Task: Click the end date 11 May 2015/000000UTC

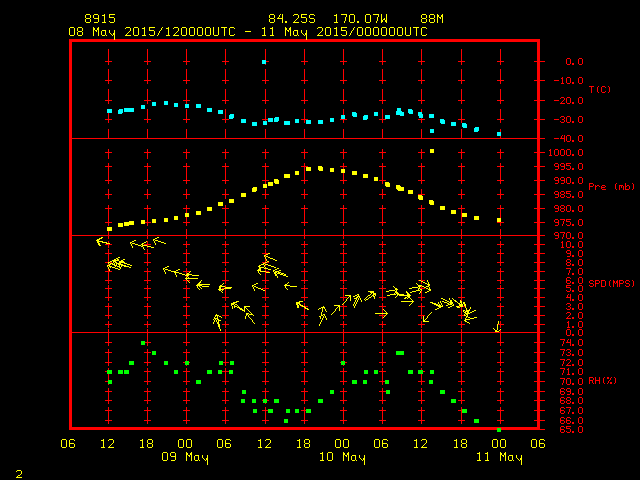Action: coord(344,32)
